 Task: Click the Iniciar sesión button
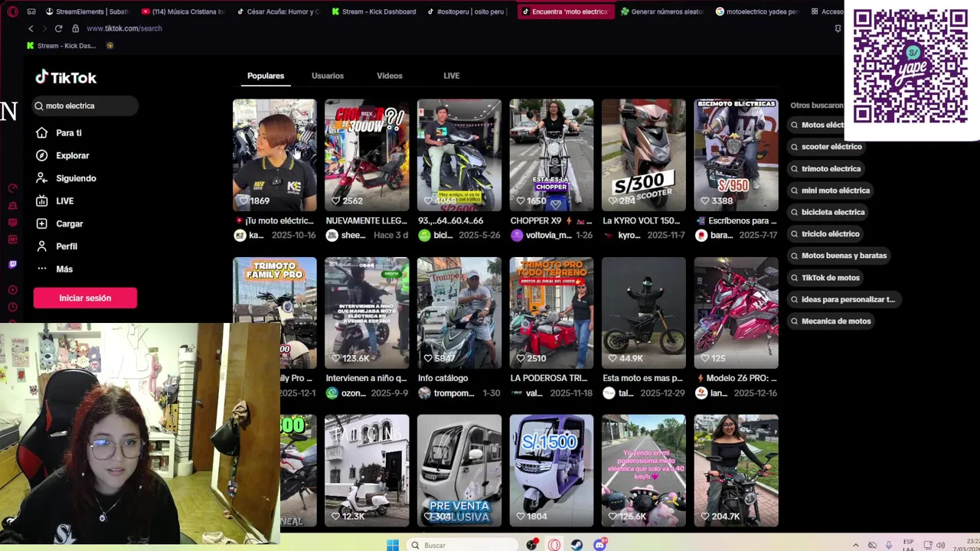coord(85,298)
